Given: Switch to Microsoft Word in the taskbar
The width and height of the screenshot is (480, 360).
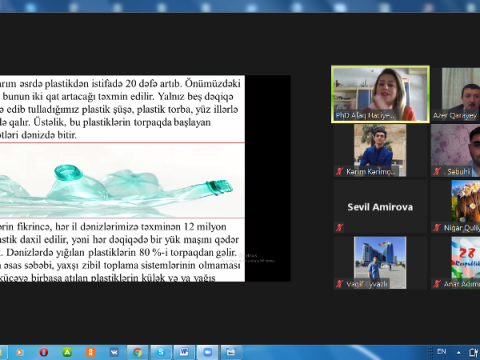Looking at the screenshot, I should [x=184, y=352].
